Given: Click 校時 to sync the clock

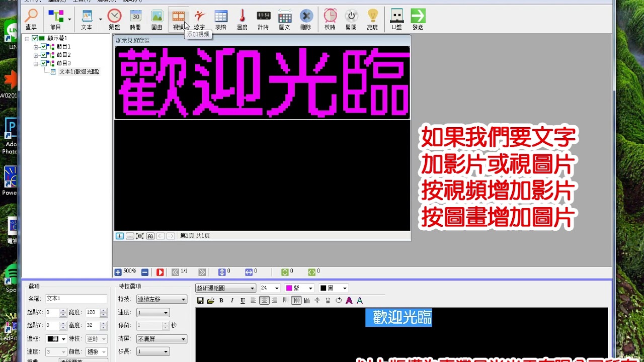Looking at the screenshot, I should [x=330, y=20].
